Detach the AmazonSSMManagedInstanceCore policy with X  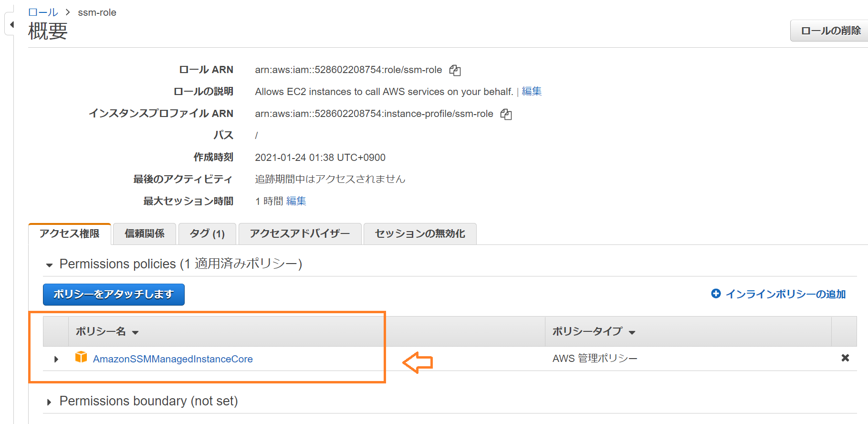[x=845, y=358]
